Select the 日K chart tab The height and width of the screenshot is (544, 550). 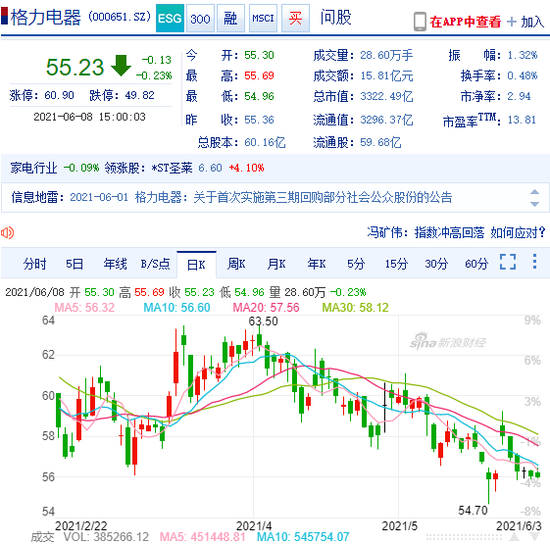tap(196, 264)
